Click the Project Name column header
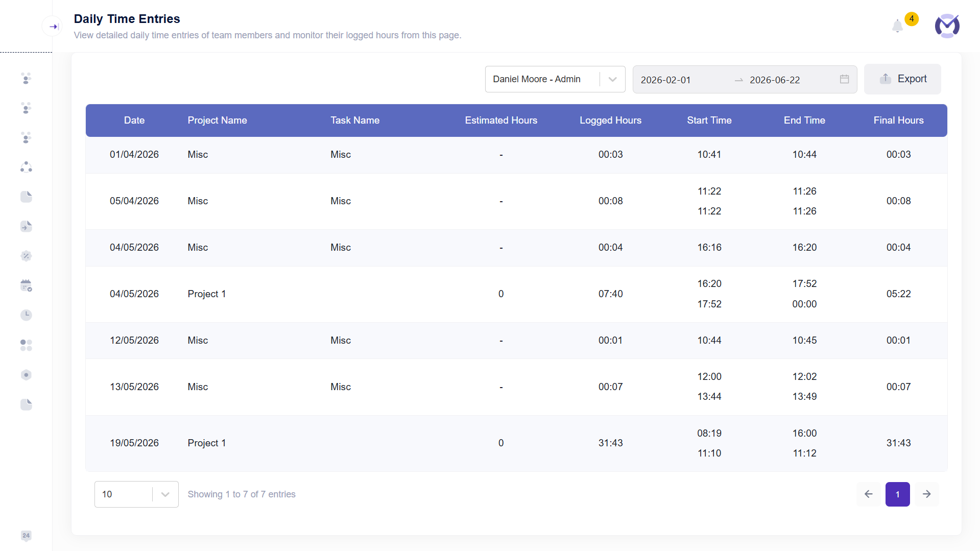Viewport: 980px width, 551px height. point(217,121)
